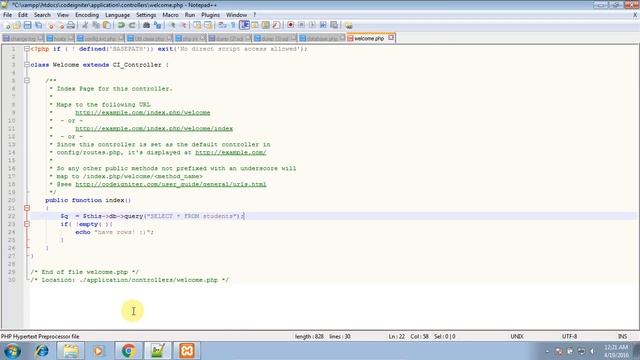Open User Defined Language toolbar icon
Viewport: 640px width, 360px height.
pyautogui.click(x=255, y=25)
